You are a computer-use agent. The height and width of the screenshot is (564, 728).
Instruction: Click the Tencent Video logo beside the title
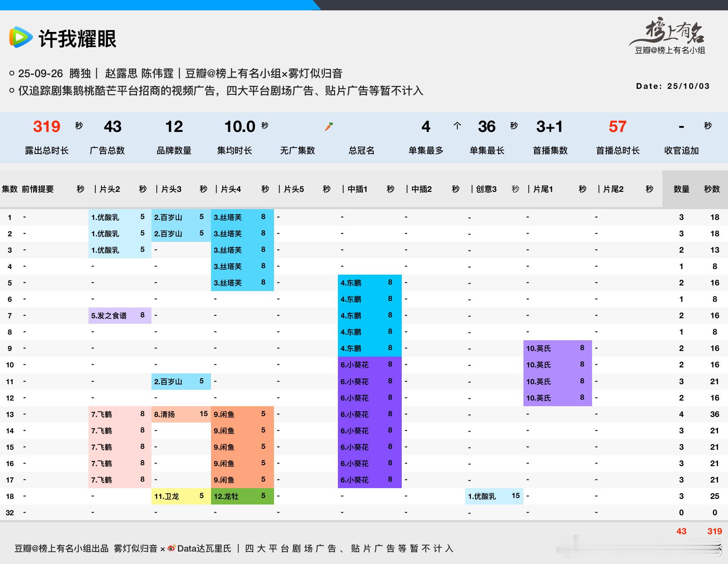pyautogui.click(x=21, y=37)
